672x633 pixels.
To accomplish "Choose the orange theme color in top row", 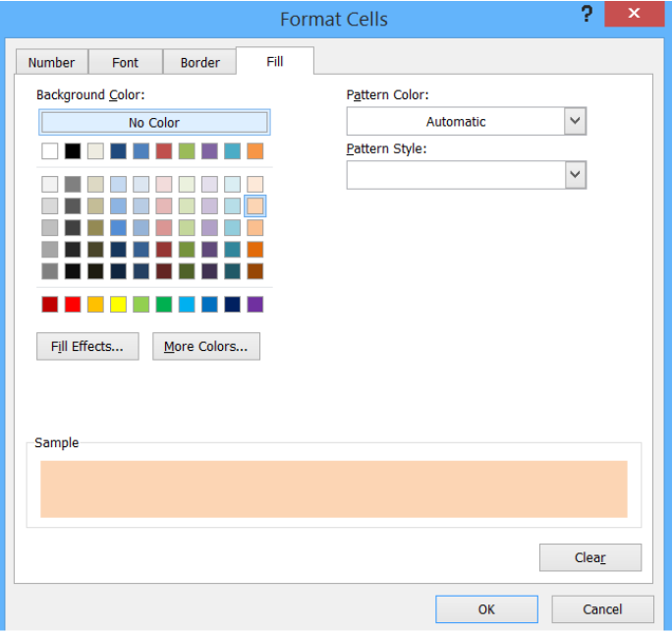I will (254, 151).
